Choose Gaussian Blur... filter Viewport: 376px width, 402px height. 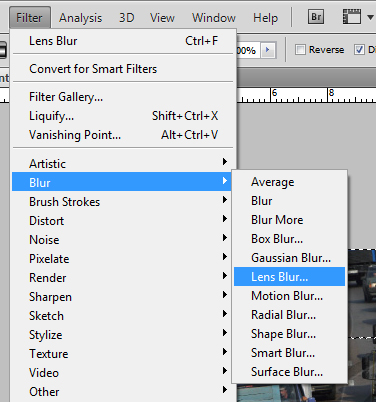(289, 258)
